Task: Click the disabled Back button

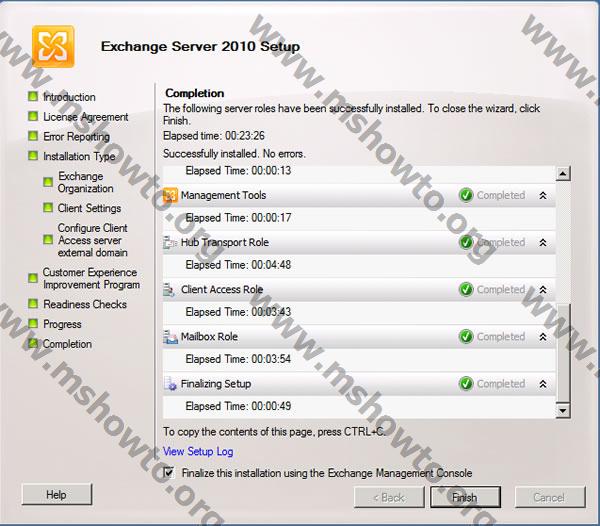Action: (x=389, y=497)
